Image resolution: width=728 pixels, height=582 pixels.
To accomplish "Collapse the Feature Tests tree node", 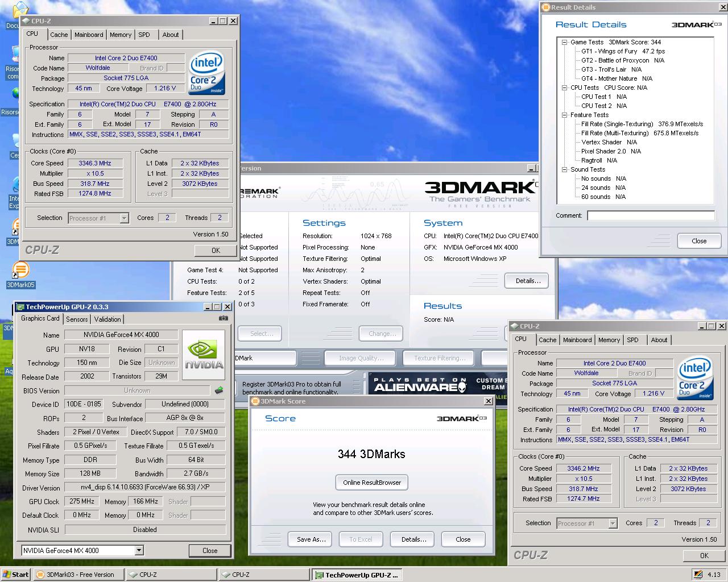I will [565, 115].
